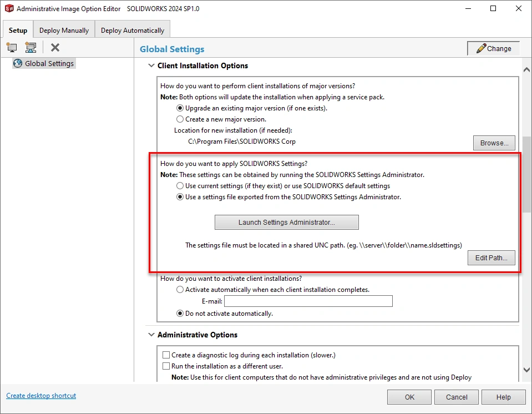This screenshot has height=414, width=532.
Task: Choose 'Use current settings' radio button
Action: pyautogui.click(x=180, y=186)
